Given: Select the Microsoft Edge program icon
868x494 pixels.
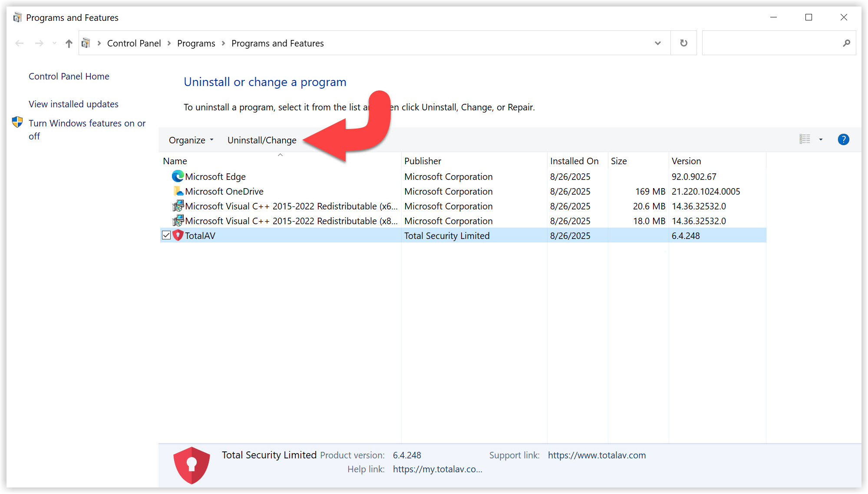Looking at the screenshot, I should coord(178,176).
